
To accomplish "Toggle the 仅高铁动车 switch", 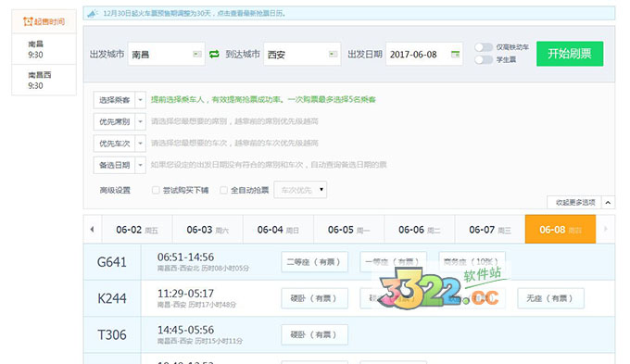I will click(x=484, y=47).
